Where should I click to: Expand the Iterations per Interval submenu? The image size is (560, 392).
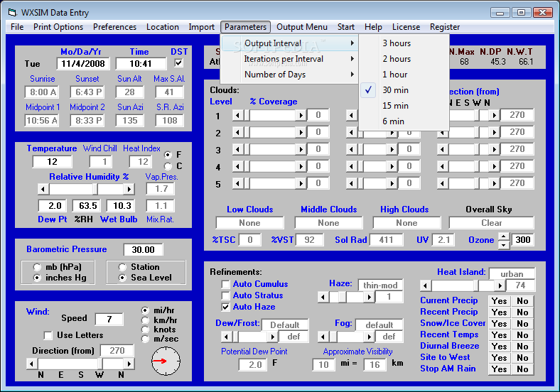[289, 59]
